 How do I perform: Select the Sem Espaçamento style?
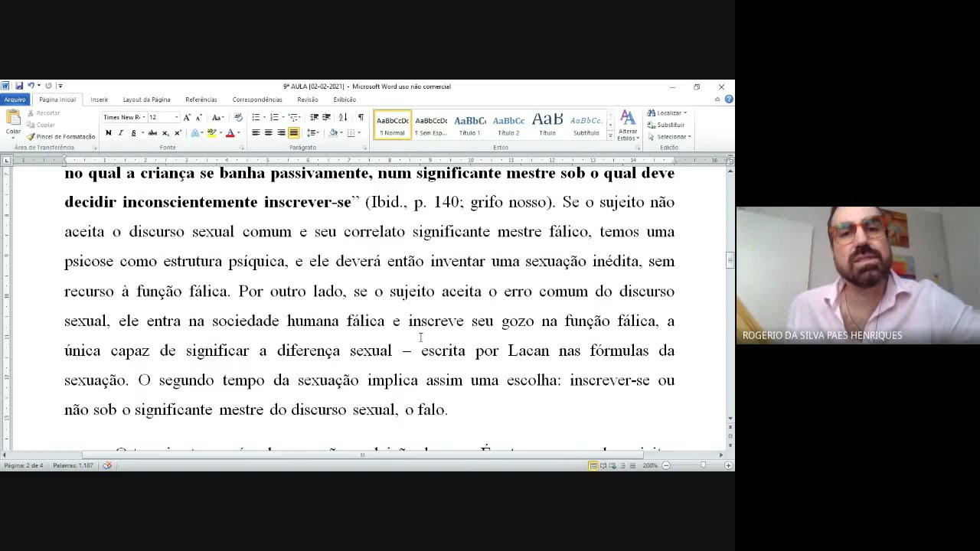tap(431, 125)
